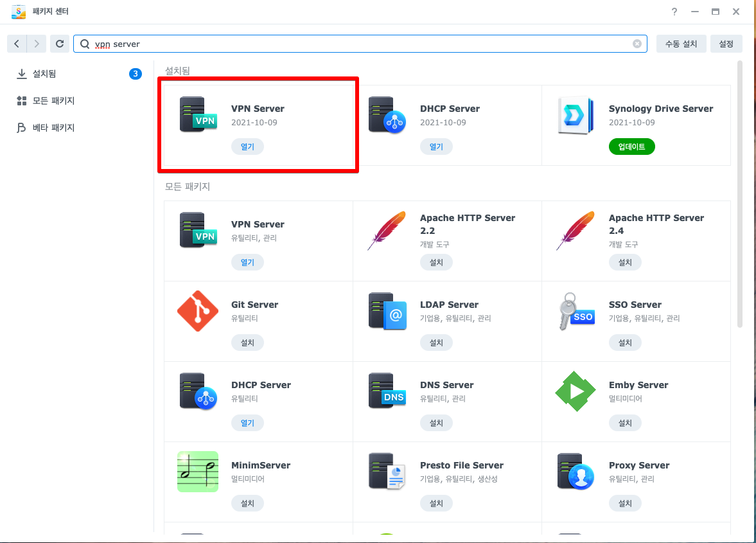Open the installed DHCP Server with 열기
Screen dimensions: 756x543
pos(436,147)
